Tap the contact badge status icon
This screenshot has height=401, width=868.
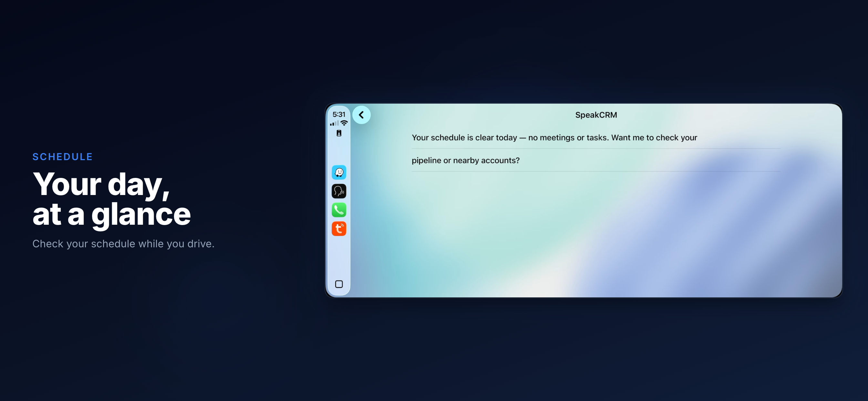pyautogui.click(x=339, y=133)
